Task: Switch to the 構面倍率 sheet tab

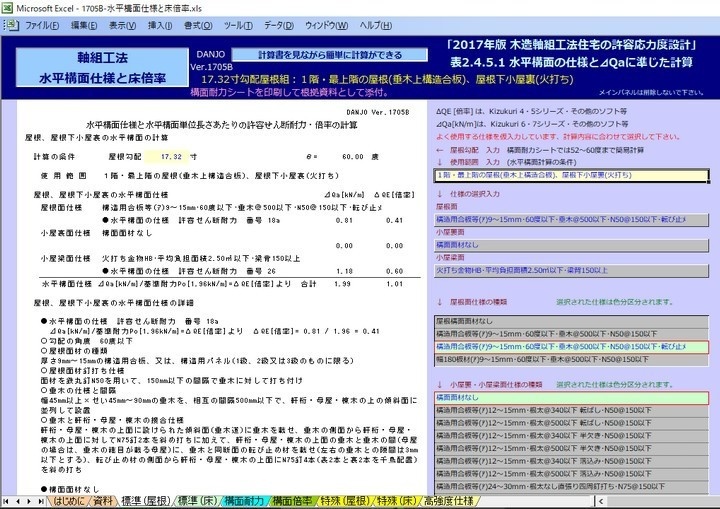Action: point(292,501)
